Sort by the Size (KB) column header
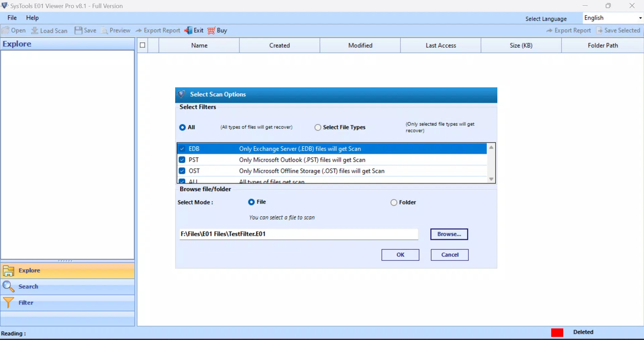 (521, 45)
